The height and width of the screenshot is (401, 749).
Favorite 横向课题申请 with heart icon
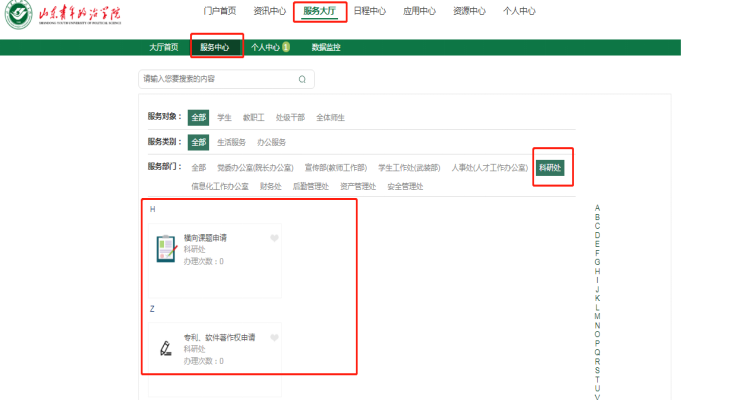[274, 238]
